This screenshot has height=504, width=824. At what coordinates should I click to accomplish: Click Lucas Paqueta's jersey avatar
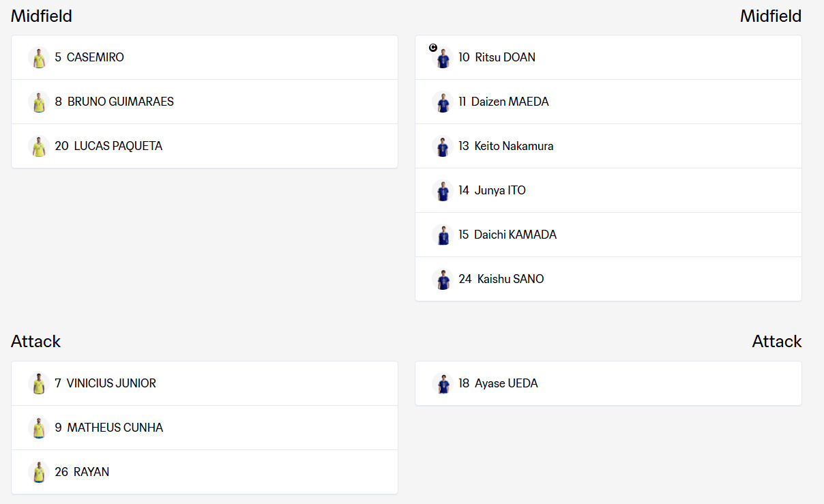click(x=39, y=146)
